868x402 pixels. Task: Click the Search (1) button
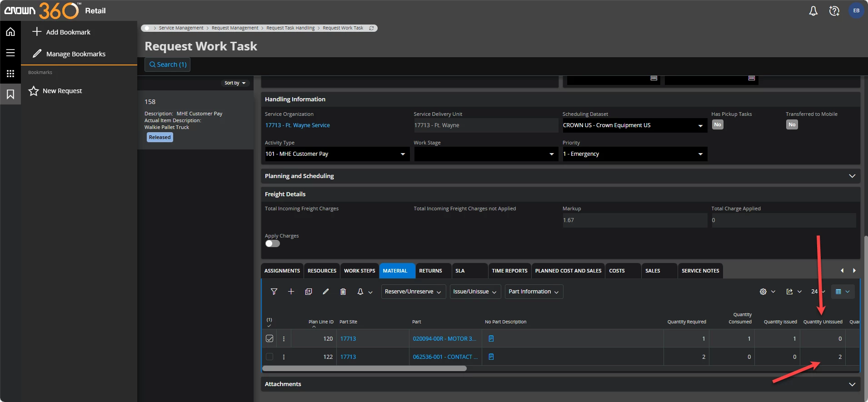pyautogui.click(x=168, y=65)
